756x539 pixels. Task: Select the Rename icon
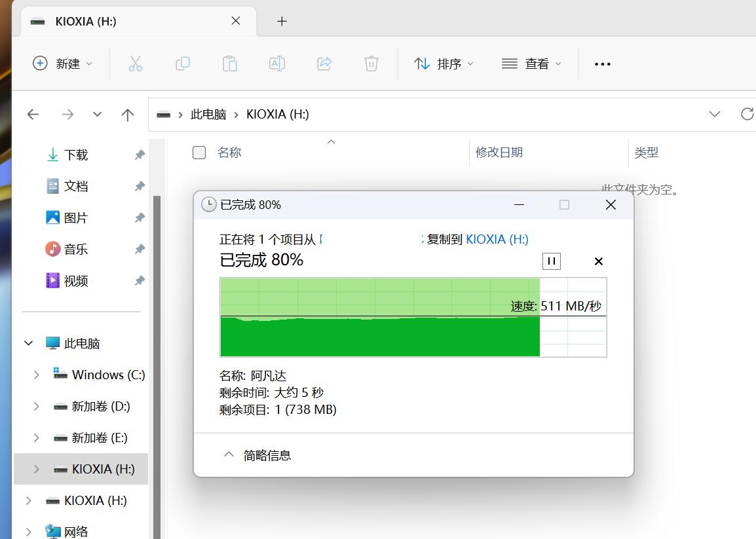[x=276, y=64]
